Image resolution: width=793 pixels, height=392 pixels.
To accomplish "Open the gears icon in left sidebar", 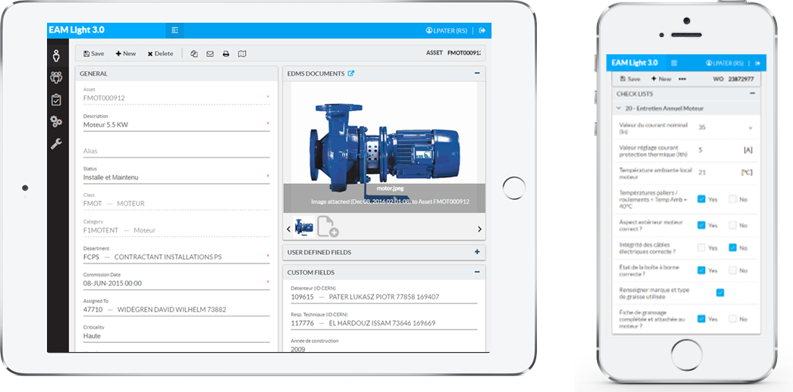I will [56, 121].
